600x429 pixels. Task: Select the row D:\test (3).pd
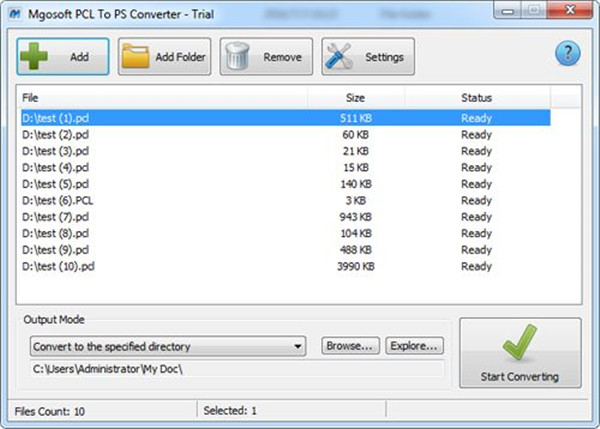point(286,151)
